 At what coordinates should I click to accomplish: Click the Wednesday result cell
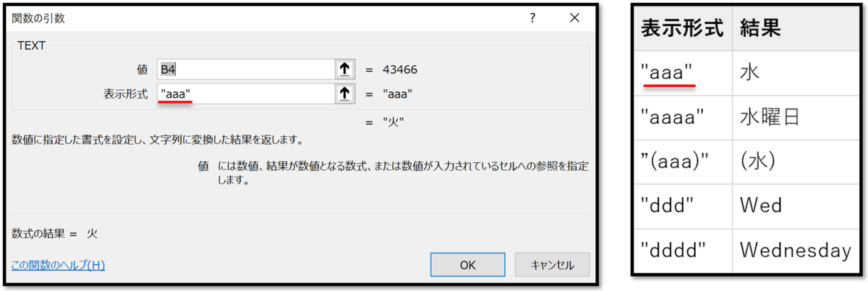pyautogui.click(x=794, y=250)
